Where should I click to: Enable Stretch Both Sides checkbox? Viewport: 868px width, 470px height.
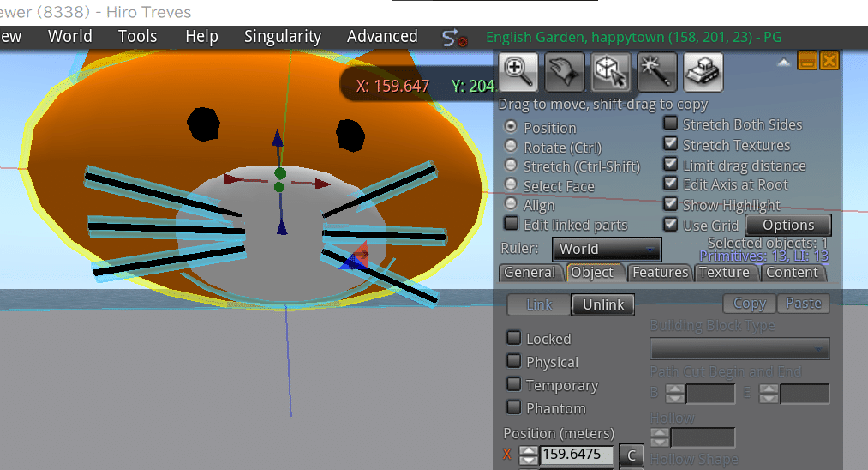[x=670, y=123]
